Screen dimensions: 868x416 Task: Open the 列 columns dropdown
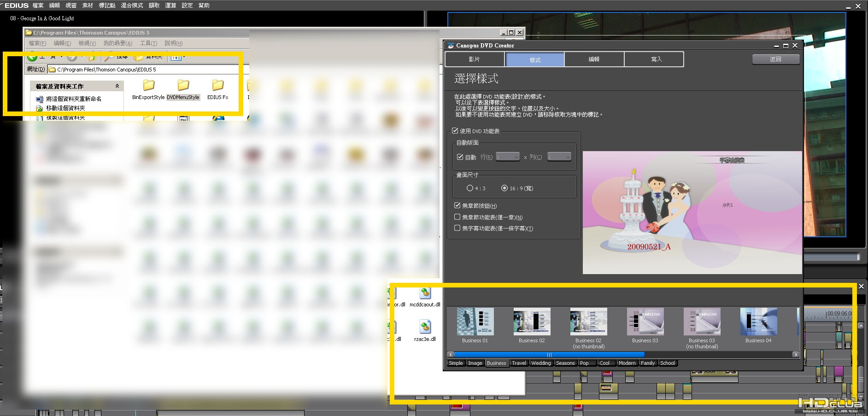pyautogui.click(x=559, y=157)
